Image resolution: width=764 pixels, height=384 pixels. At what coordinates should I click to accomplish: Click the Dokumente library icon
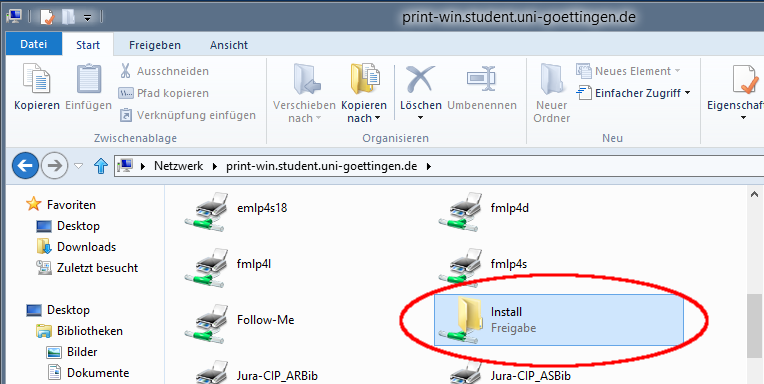pyautogui.click(x=54, y=373)
